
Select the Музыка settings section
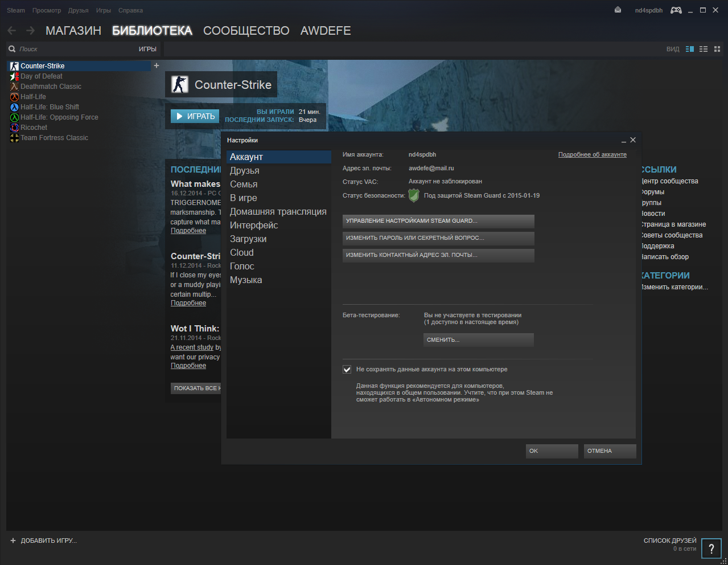(x=279, y=280)
